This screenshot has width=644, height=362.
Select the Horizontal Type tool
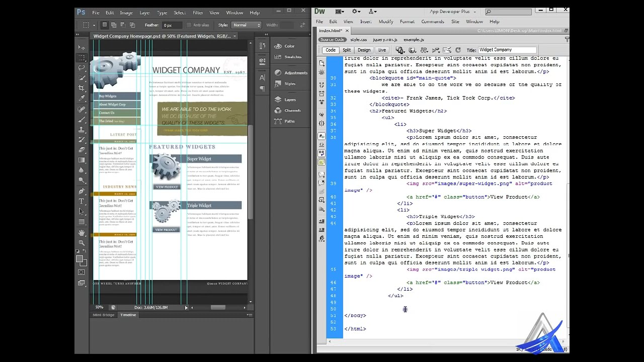(82, 201)
